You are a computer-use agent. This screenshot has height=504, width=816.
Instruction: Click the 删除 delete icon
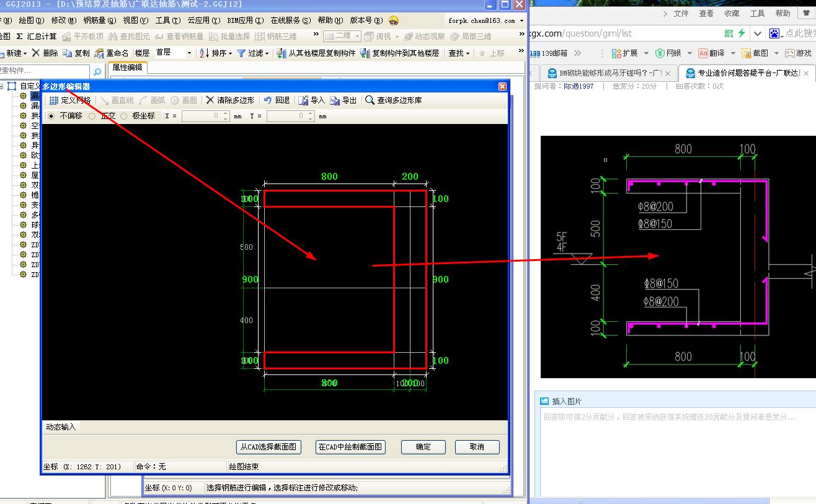35,53
